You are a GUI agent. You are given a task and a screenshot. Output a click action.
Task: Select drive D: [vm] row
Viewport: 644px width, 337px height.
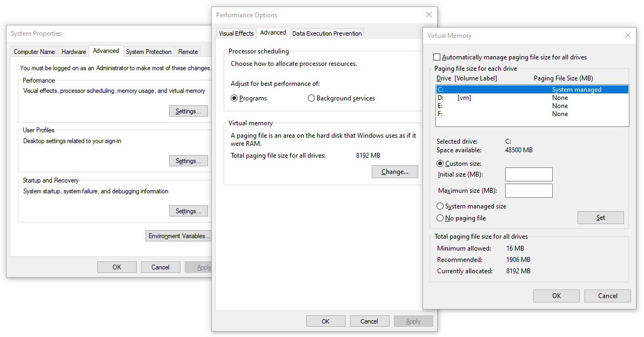click(x=532, y=98)
